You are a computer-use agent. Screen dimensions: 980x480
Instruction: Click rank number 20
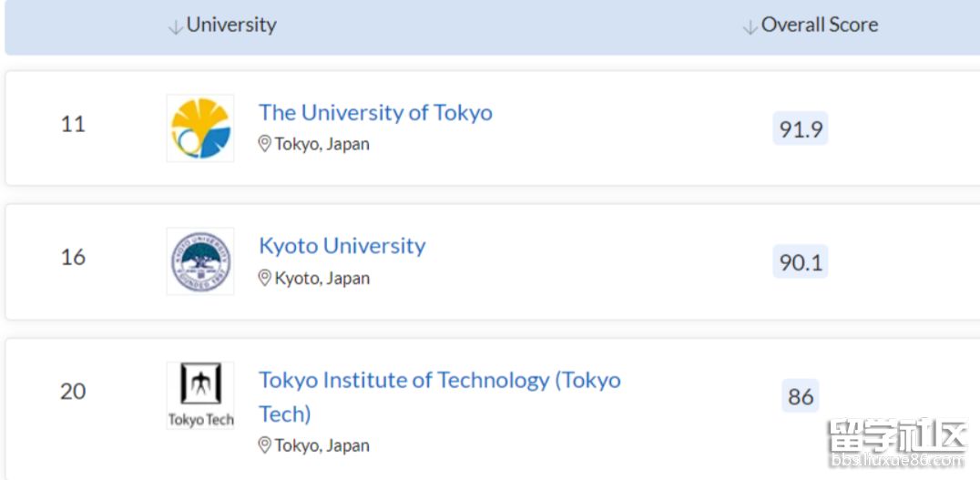pyautogui.click(x=73, y=392)
